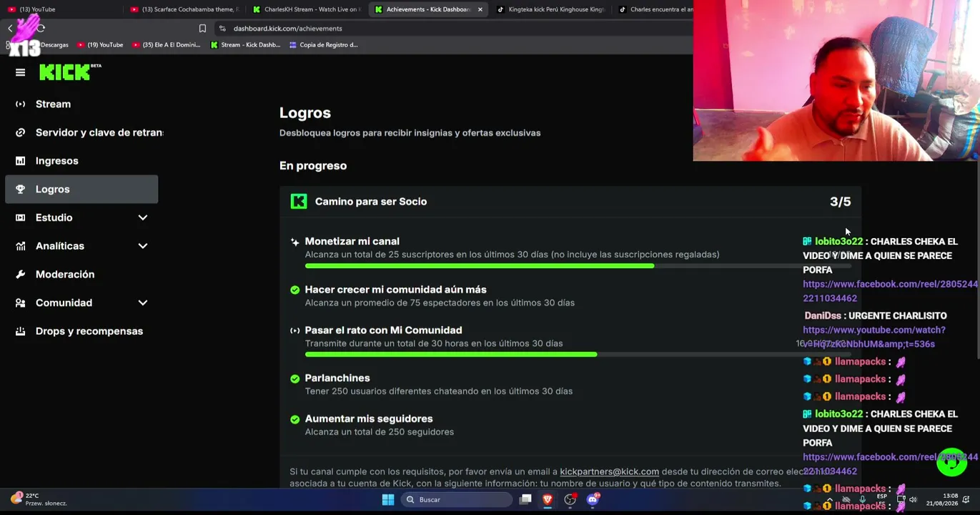The image size is (980, 515).
Task: Click the green check beside Parlanchines
Action: [x=295, y=378]
